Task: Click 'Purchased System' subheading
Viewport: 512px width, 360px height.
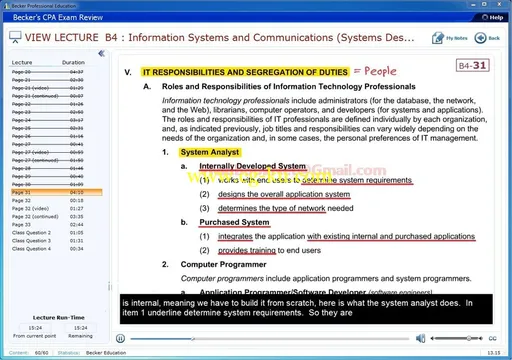Action: click(x=234, y=222)
